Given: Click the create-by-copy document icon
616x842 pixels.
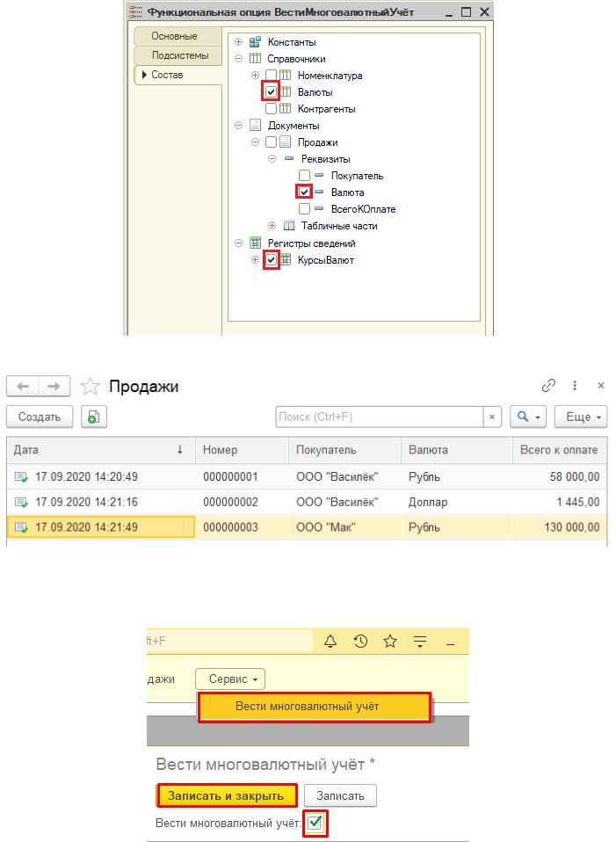Looking at the screenshot, I should pos(94,417).
